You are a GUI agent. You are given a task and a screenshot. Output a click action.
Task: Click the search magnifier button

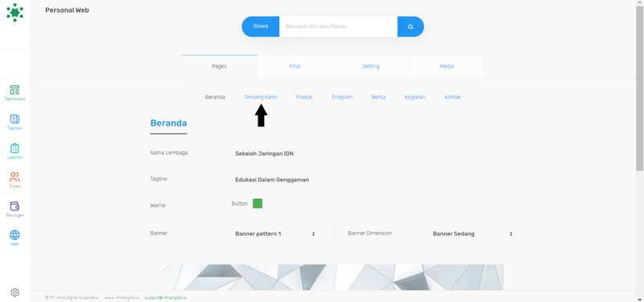pos(411,27)
